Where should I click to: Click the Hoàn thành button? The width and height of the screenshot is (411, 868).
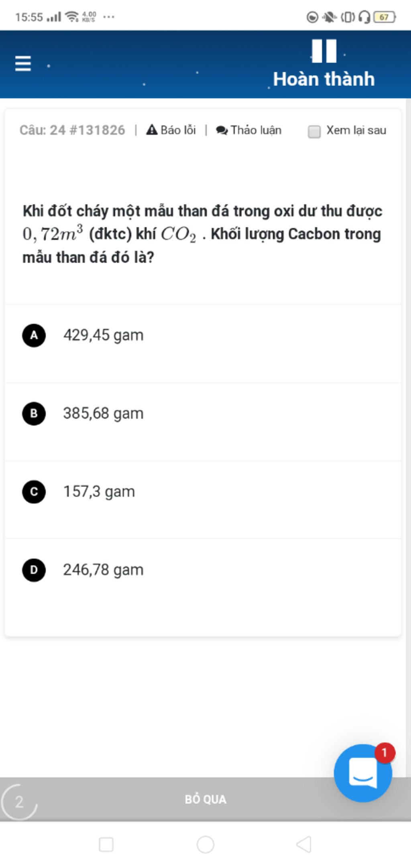click(x=324, y=79)
